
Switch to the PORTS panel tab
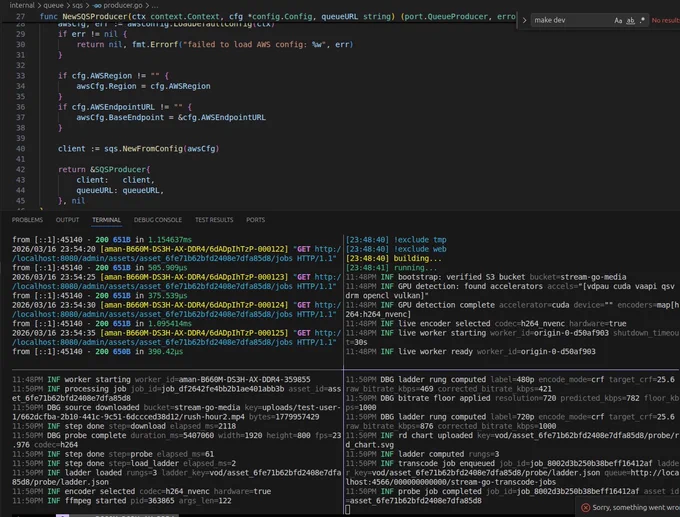point(255,220)
